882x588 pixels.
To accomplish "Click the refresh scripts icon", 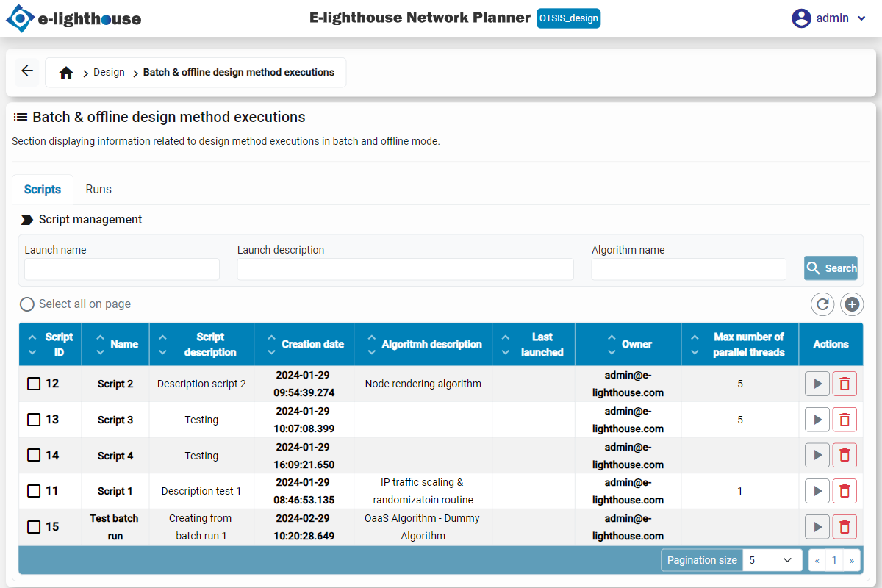I will coord(822,304).
